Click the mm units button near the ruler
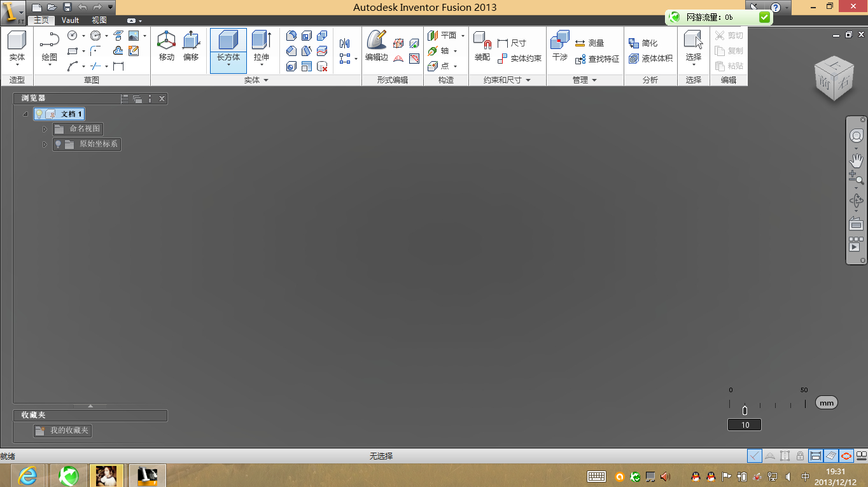 point(827,403)
